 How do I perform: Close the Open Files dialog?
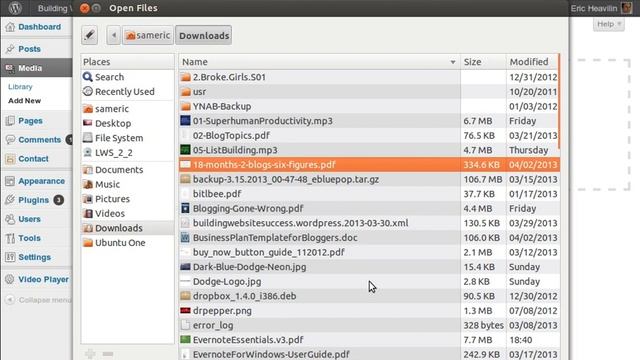pyautogui.click(x=84, y=8)
